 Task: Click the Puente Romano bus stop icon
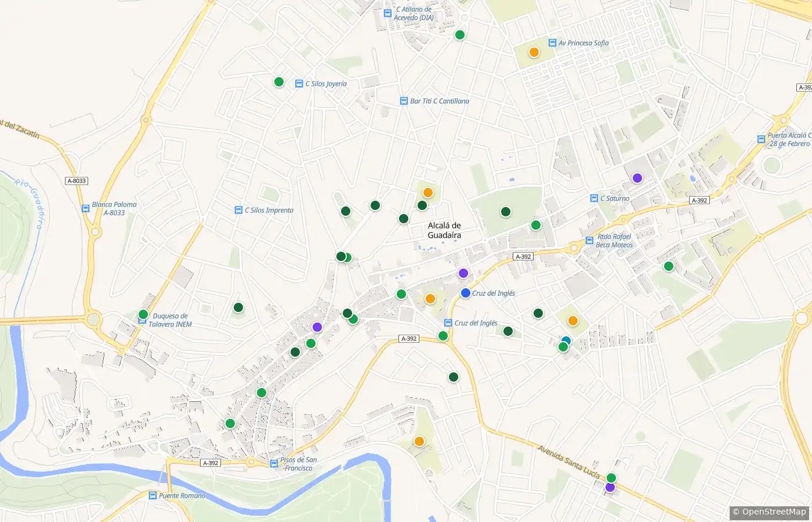point(153,495)
